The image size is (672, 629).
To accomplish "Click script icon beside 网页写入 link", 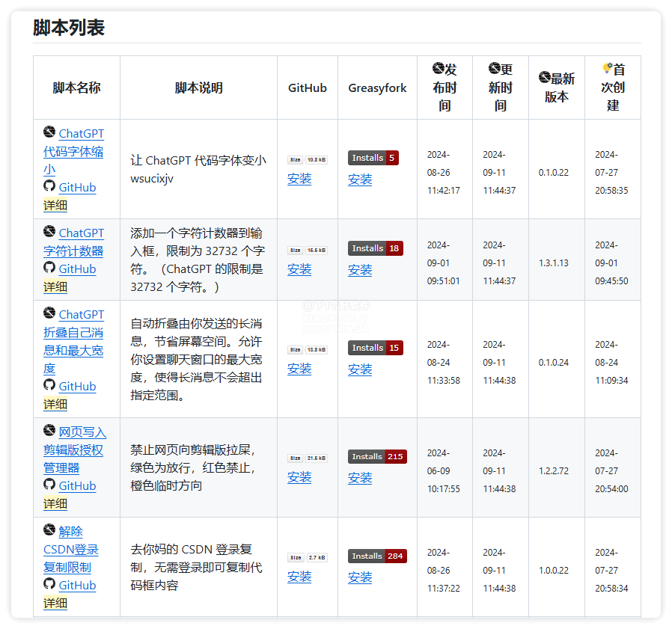I will [49, 430].
